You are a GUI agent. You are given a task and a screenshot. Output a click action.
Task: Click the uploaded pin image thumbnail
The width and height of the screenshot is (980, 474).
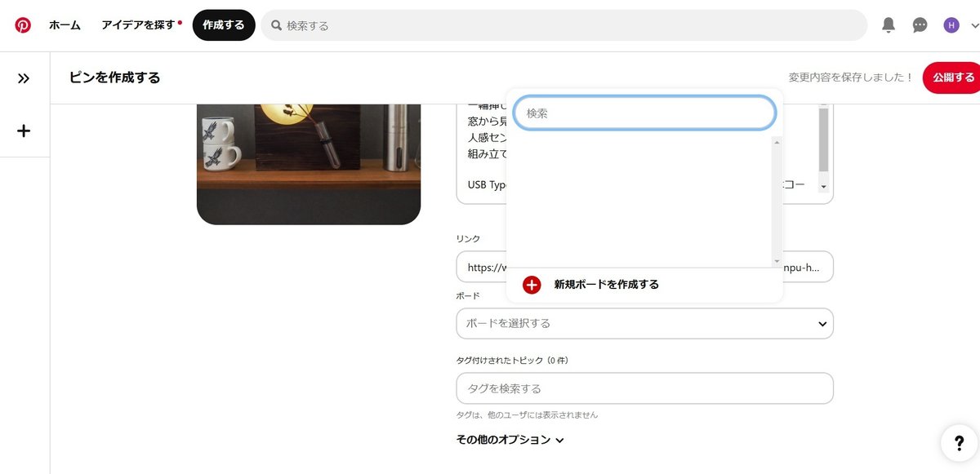[x=309, y=164]
